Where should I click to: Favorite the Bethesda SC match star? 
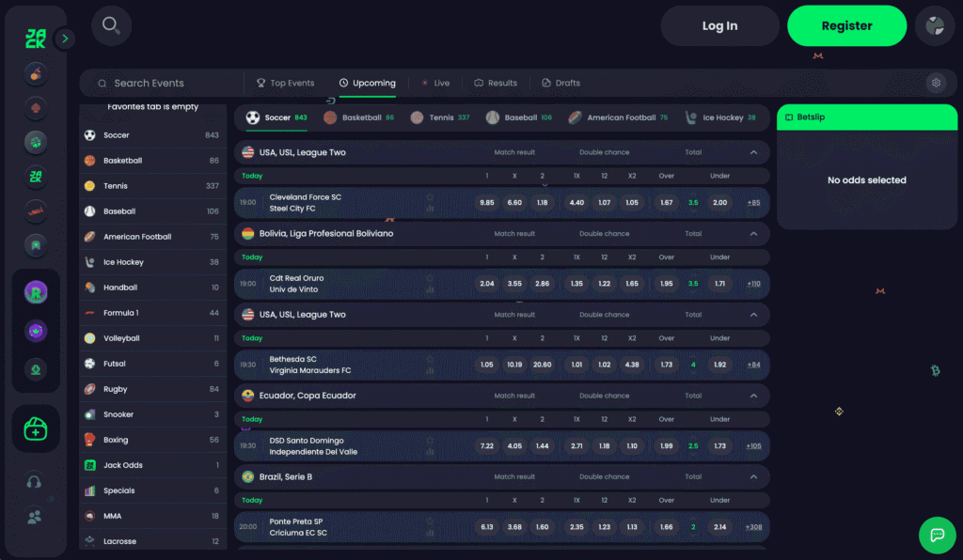click(430, 359)
